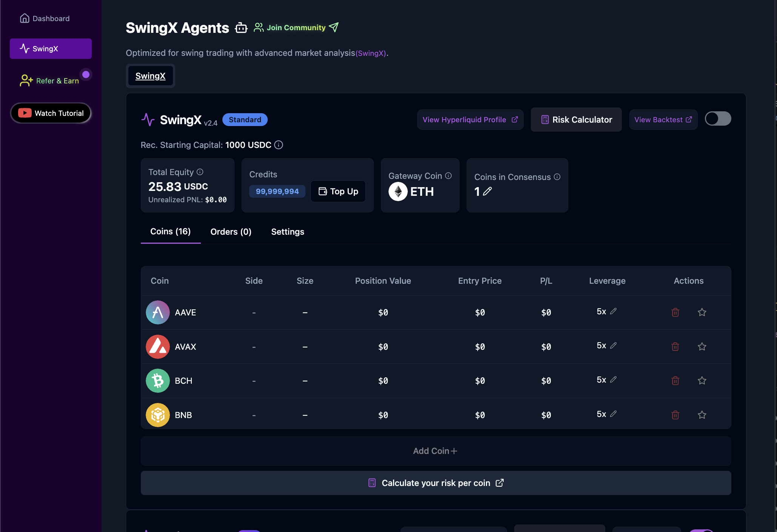Open the Settings tab
The image size is (777, 532).
[x=287, y=232]
